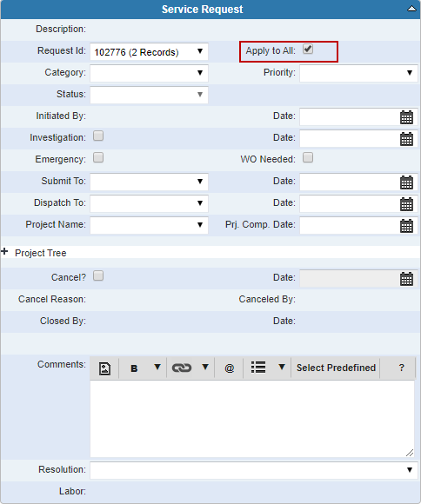The width and height of the screenshot is (421, 504).
Task: Click the @ mention icon in Comments toolbar
Action: pos(229,368)
